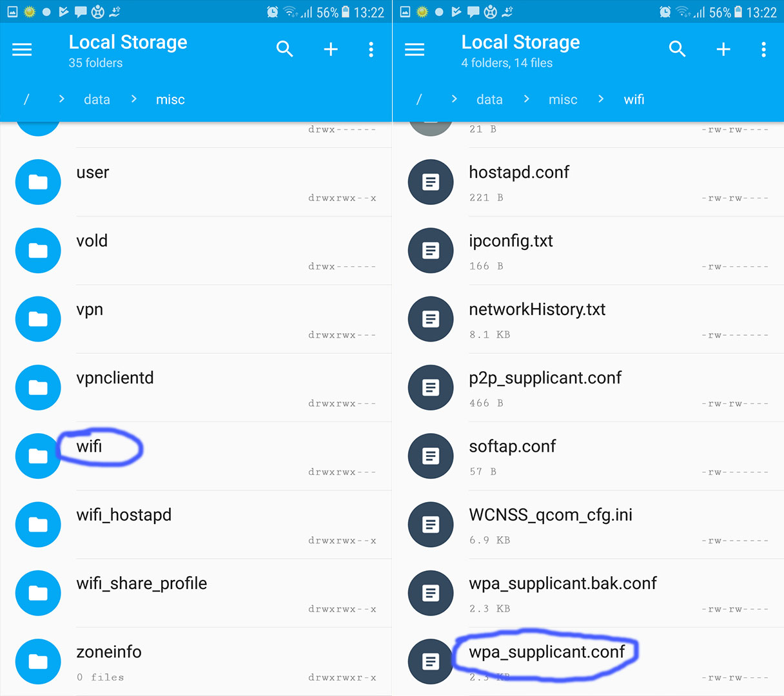
Task: Tap the networkHistory.txt file icon
Action: coord(431,319)
